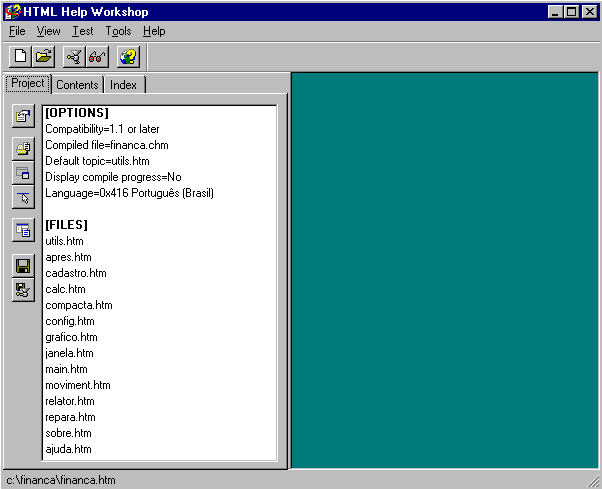Select utils.htm in the files list
Viewport: 602px width, 489px height.
point(64,241)
